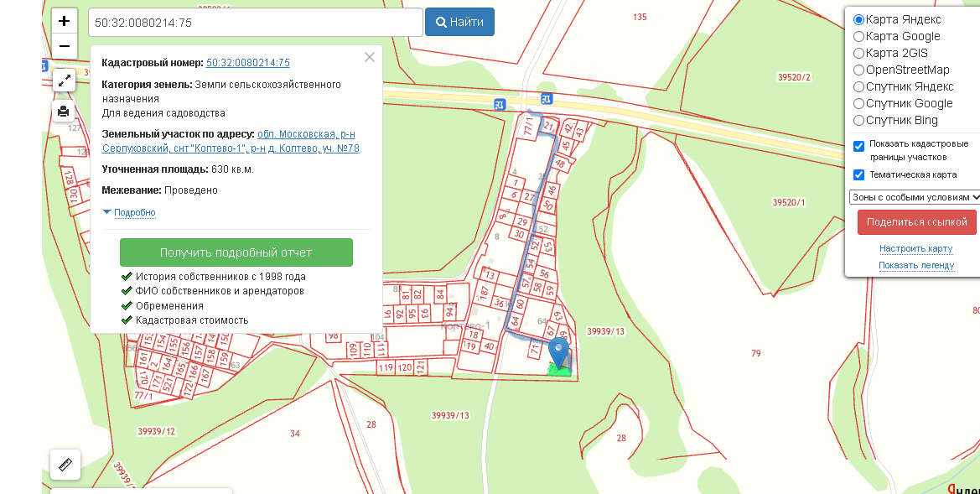Focus the cadastral number search field
The height and width of the screenshot is (494, 980).
click(x=256, y=23)
